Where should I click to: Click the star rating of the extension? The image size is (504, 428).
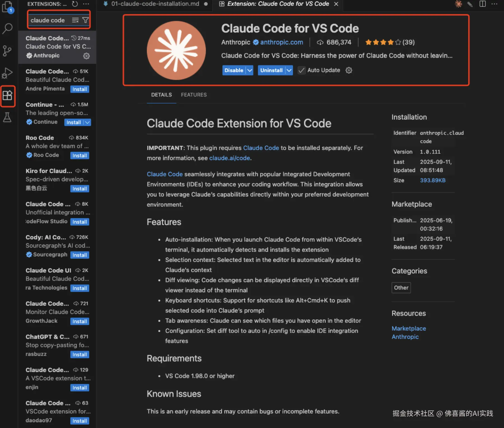click(390, 42)
